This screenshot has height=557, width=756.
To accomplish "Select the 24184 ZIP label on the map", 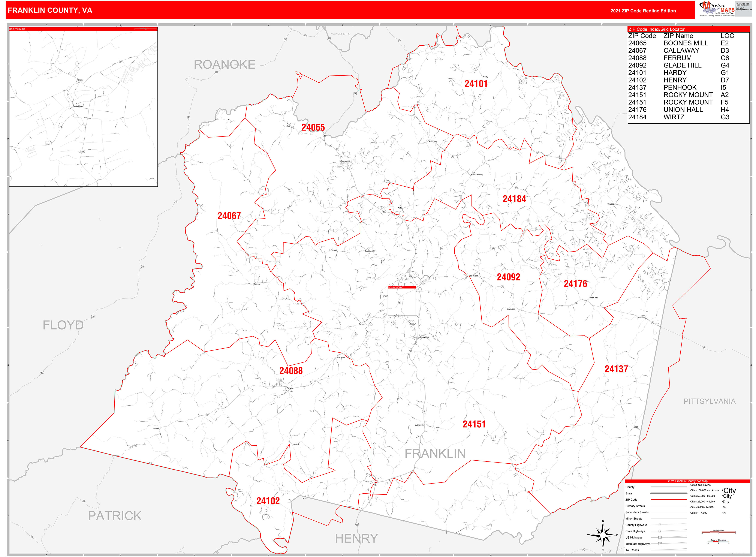I will [514, 199].
